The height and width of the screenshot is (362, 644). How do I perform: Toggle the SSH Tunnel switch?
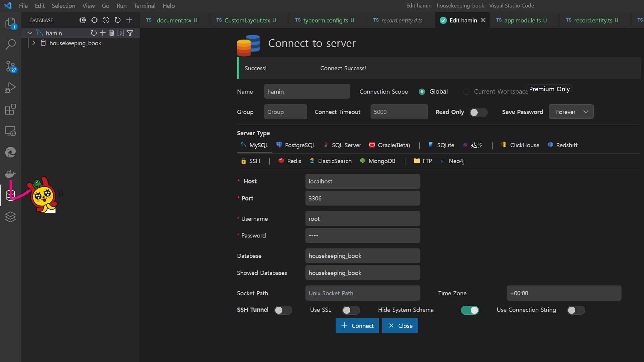(x=283, y=310)
